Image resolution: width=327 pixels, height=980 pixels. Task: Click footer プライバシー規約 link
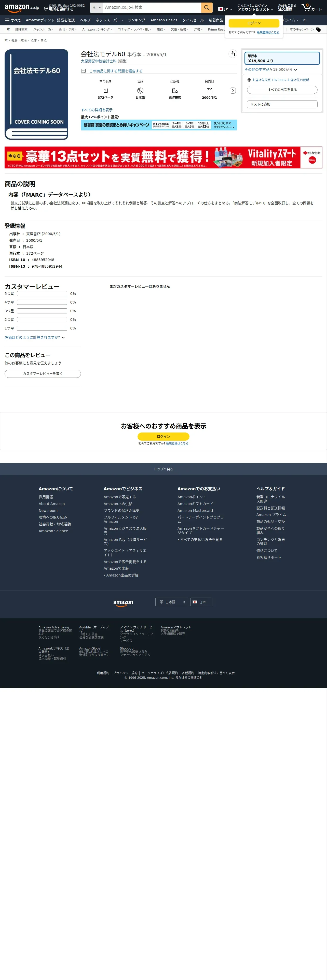[x=125, y=673]
